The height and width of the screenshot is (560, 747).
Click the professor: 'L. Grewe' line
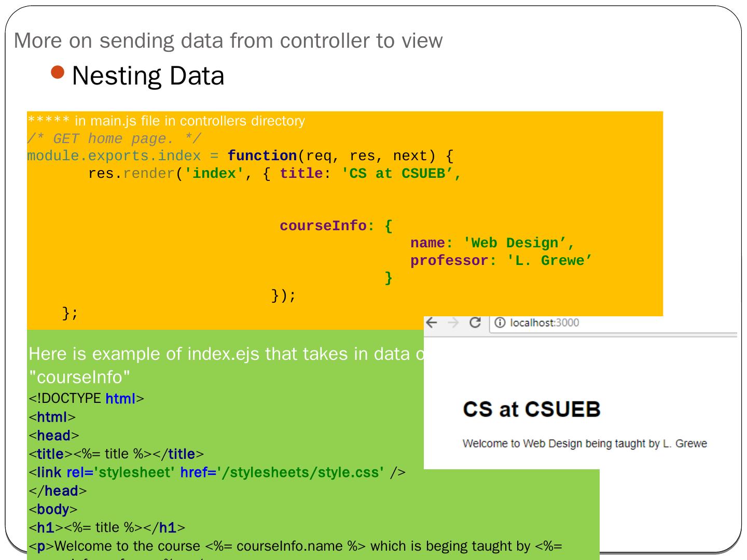point(501,261)
